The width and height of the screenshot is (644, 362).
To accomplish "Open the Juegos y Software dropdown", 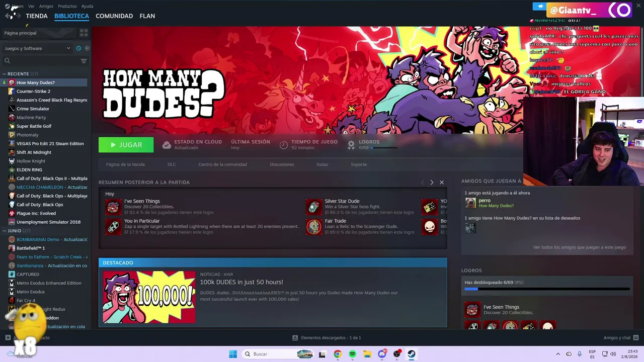I will [x=38, y=48].
